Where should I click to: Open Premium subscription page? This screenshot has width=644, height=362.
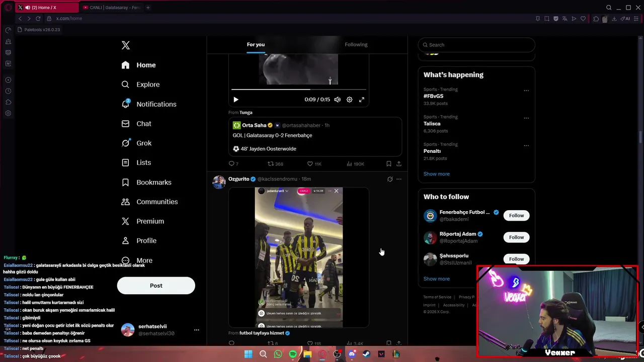(x=143, y=221)
